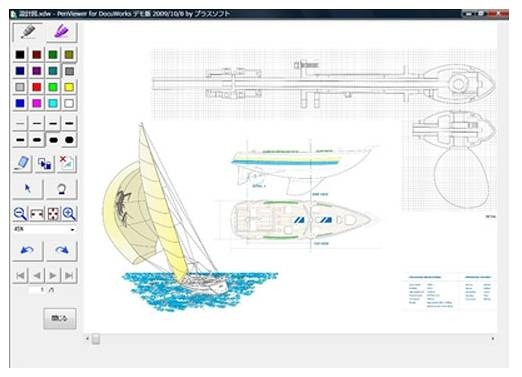The image size is (522, 377).
Task: Select the thickest pen width
Action: pos(69,140)
